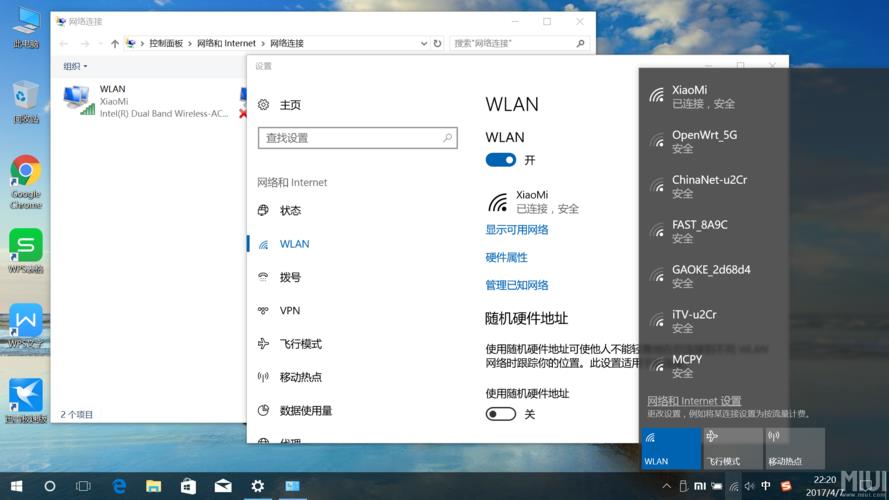Open the green WPS spreadsheet desktop shortcut

coord(26,251)
